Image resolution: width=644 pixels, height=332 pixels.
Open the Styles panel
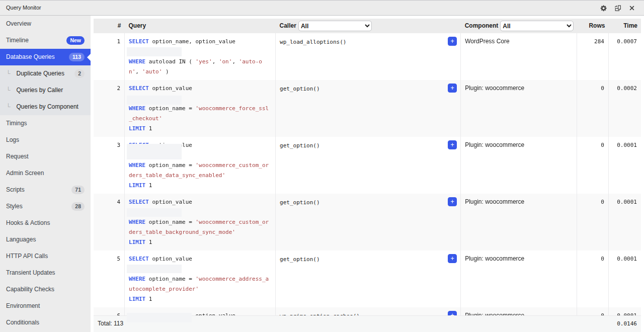pos(45,206)
